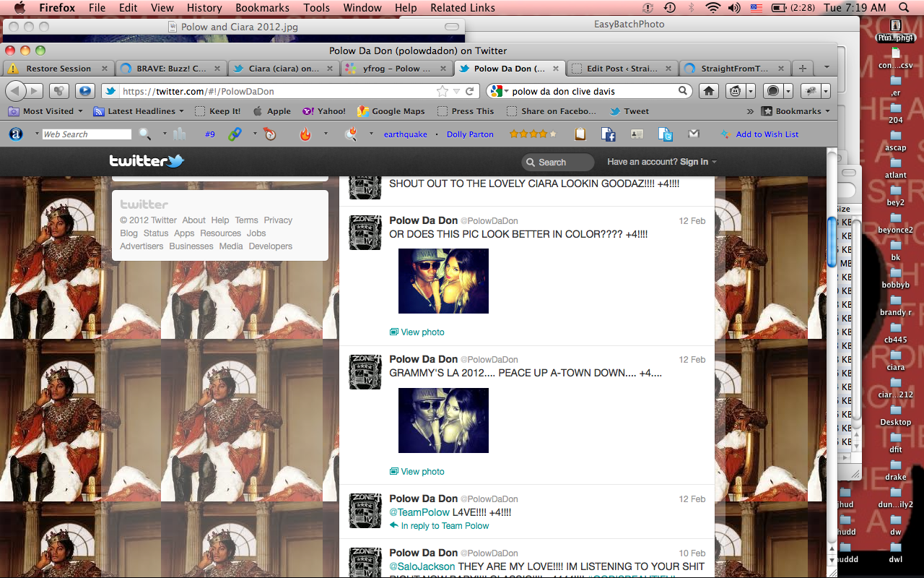This screenshot has height=578, width=924.
Task: Click the Sign in link on Twitter
Action: [694, 162]
